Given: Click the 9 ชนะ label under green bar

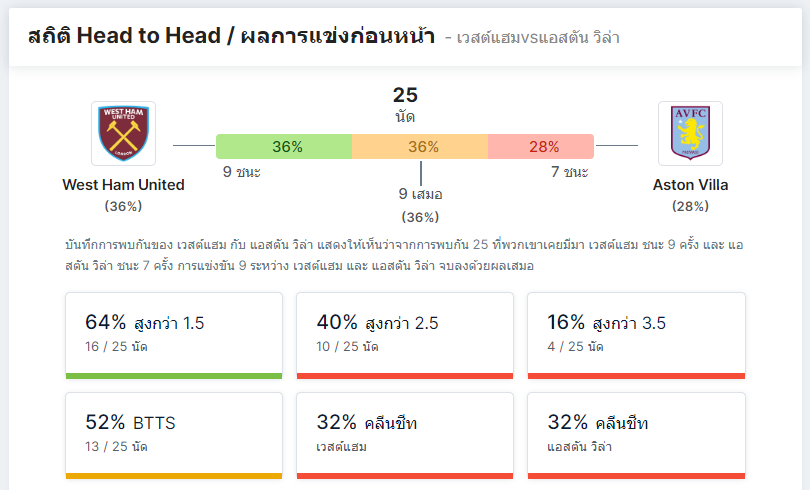Looking at the screenshot, I should pos(242,172).
